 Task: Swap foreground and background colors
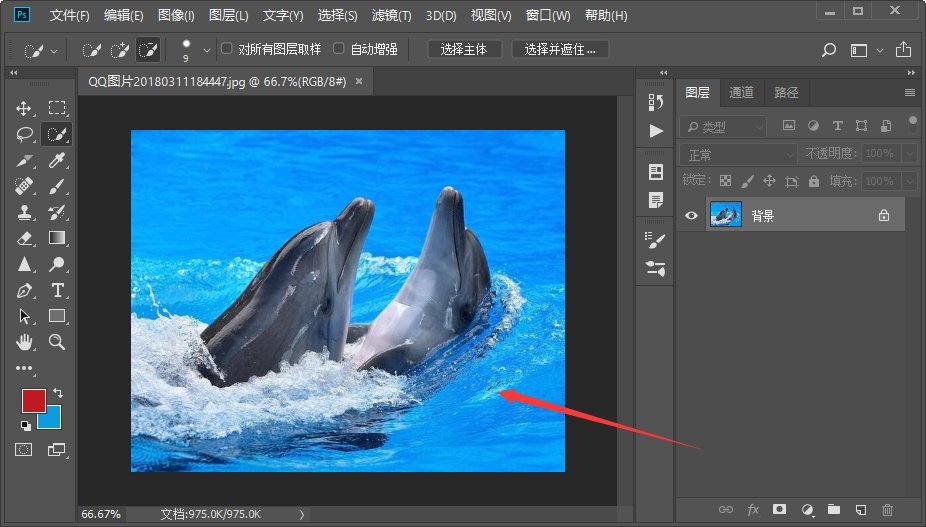58,393
